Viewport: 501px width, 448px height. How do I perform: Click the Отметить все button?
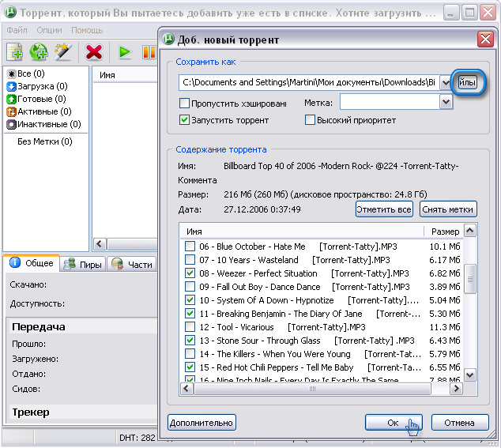click(384, 209)
